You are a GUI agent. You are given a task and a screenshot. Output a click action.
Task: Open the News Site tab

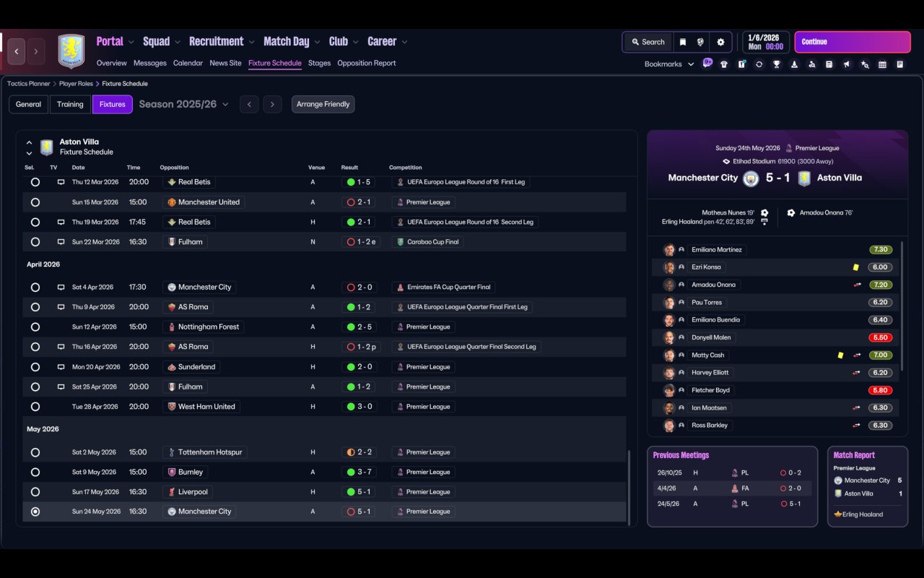(x=225, y=63)
